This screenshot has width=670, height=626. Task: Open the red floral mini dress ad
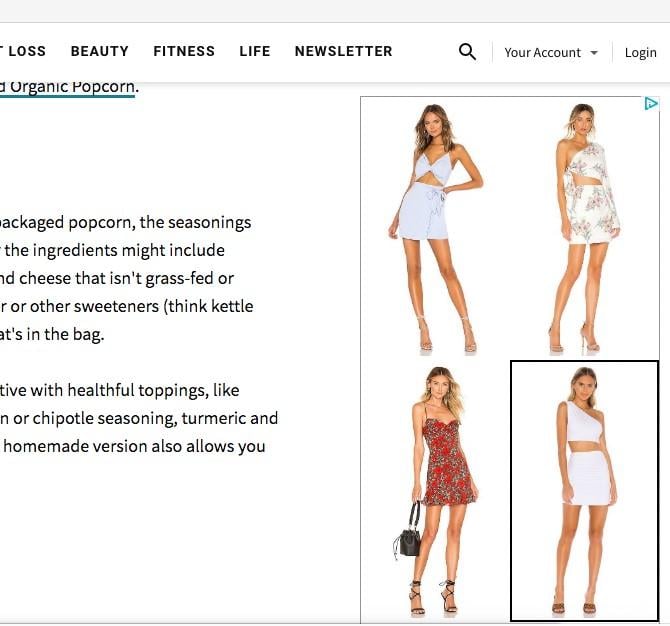coord(436,491)
